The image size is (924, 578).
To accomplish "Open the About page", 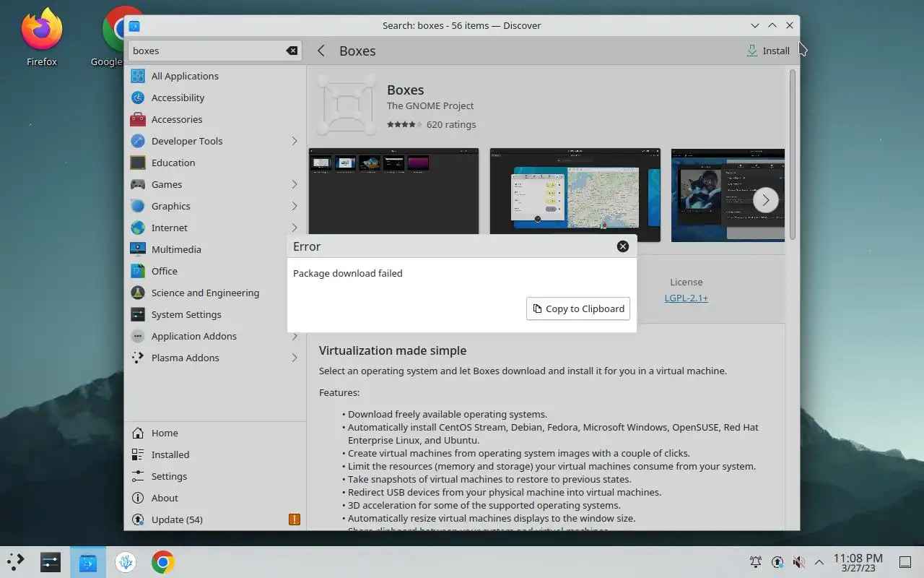I will [215, 498].
